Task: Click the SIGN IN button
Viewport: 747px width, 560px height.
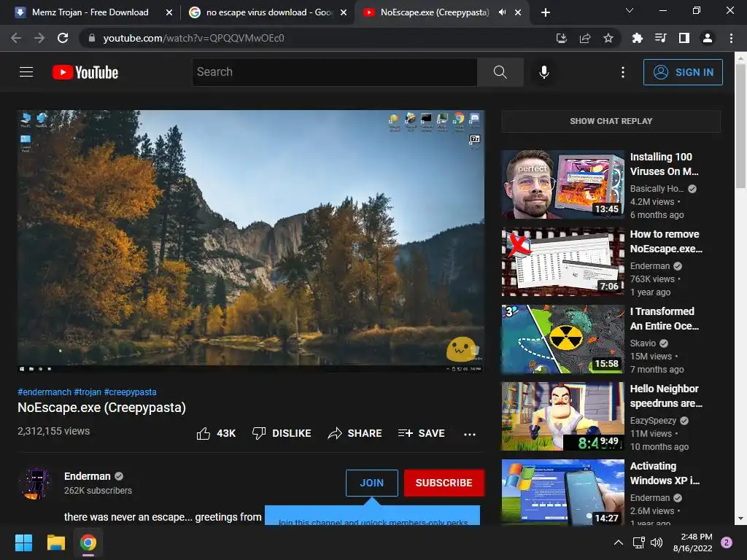Action: (x=683, y=72)
